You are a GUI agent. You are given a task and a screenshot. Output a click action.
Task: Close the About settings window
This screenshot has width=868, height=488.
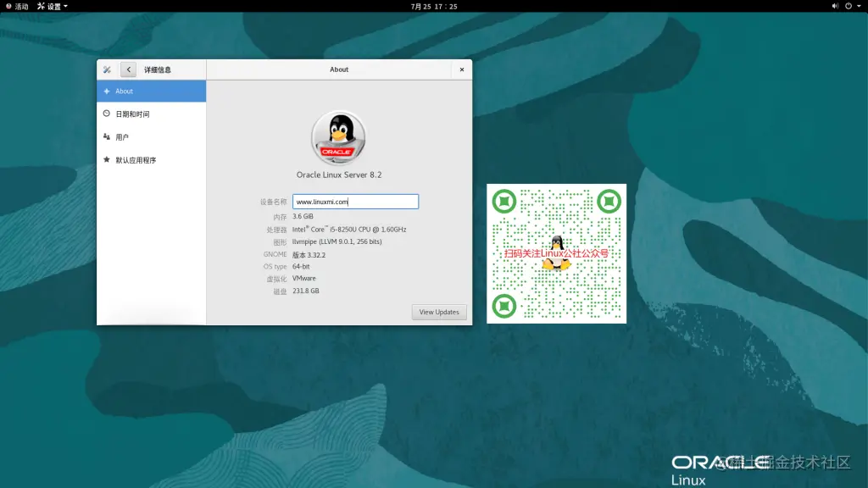(x=462, y=69)
